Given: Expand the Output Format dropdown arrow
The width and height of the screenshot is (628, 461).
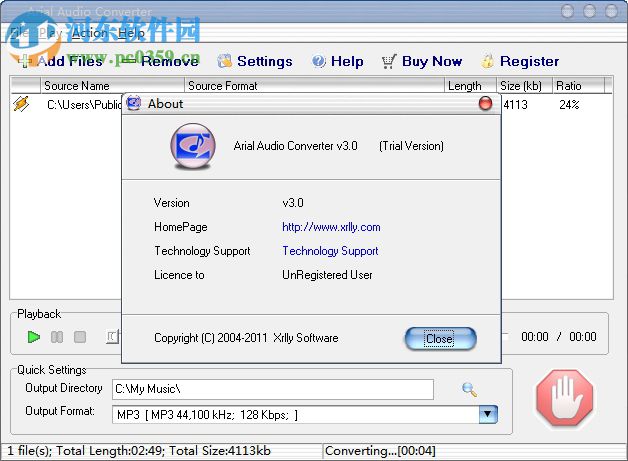Looking at the screenshot, I should pyautogui.click(x=488, y=415).
